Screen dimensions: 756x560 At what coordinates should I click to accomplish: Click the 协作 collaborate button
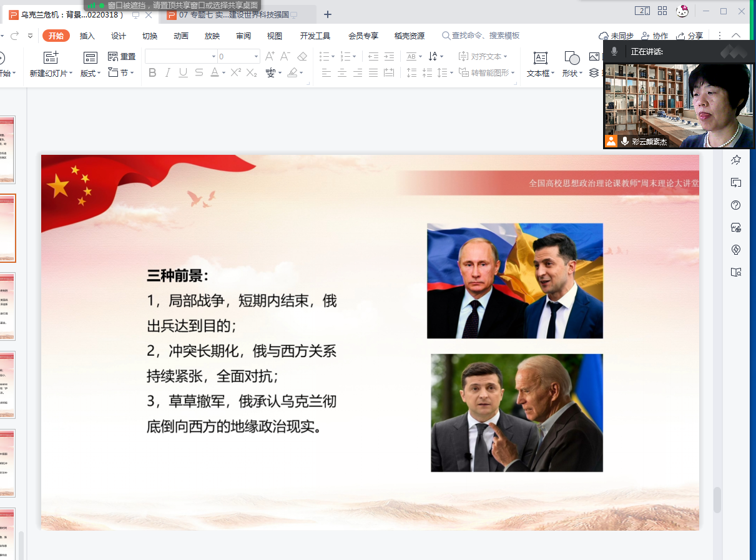point(654,36)
